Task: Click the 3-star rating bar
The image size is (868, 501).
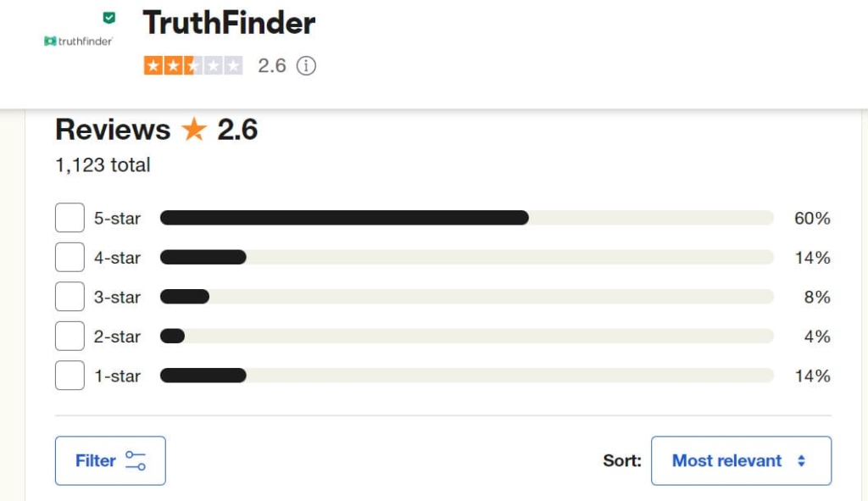Action: tap(467, 297)
